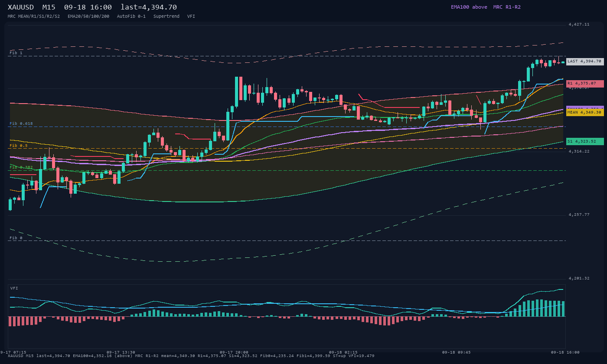607x364 pixels.
Task: Click the 'LAST 4,394.70' price tag
Action: point(585,62)
